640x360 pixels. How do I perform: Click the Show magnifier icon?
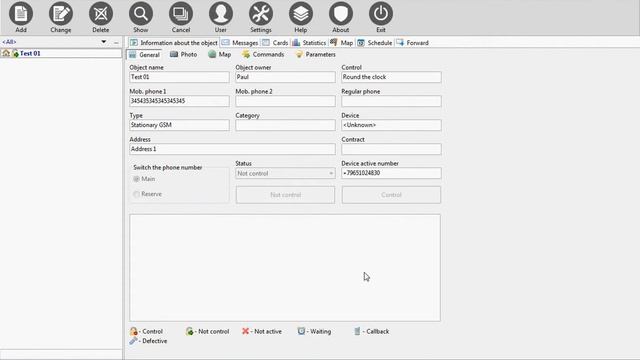click(141, 14)
